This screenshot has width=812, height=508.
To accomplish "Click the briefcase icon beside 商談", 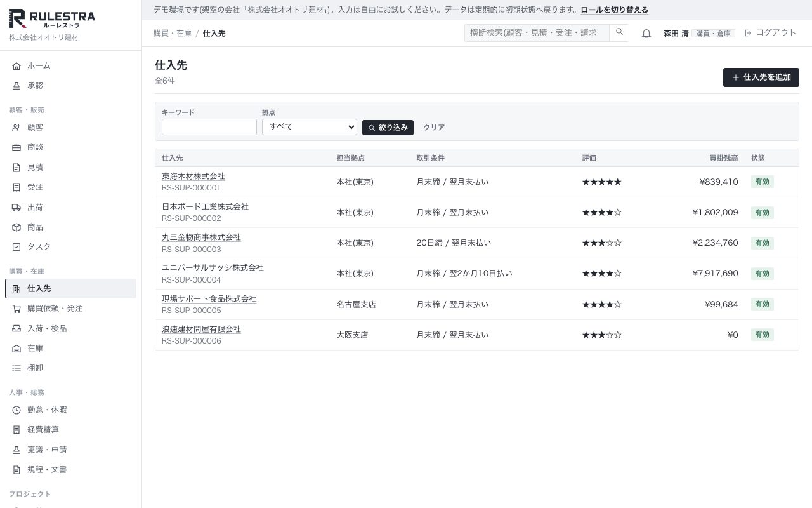I will [x=16, y=148].
